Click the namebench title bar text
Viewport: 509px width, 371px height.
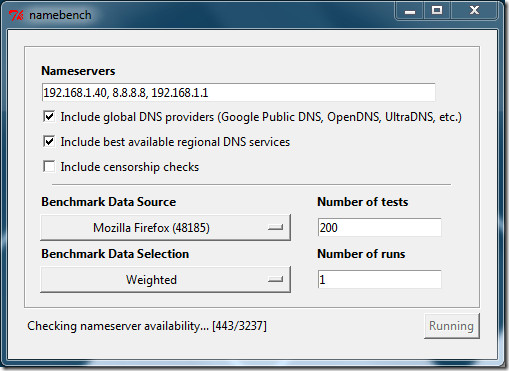click(60, 15)
